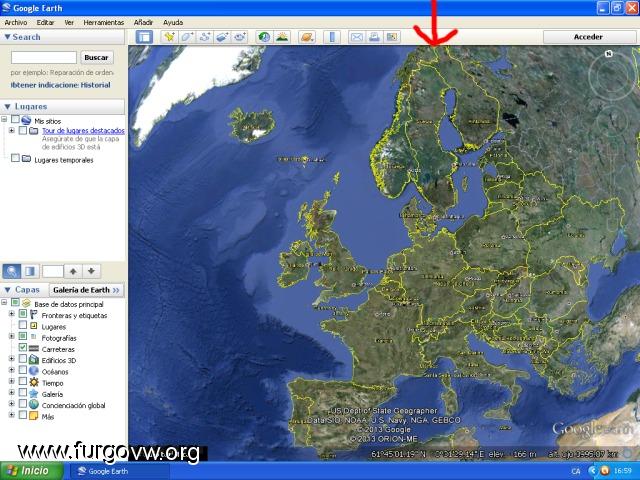This screenshot has height=480, width=640.
Task: Enable the Lugares layer checkbox
Action: click(x=23, y=325)
